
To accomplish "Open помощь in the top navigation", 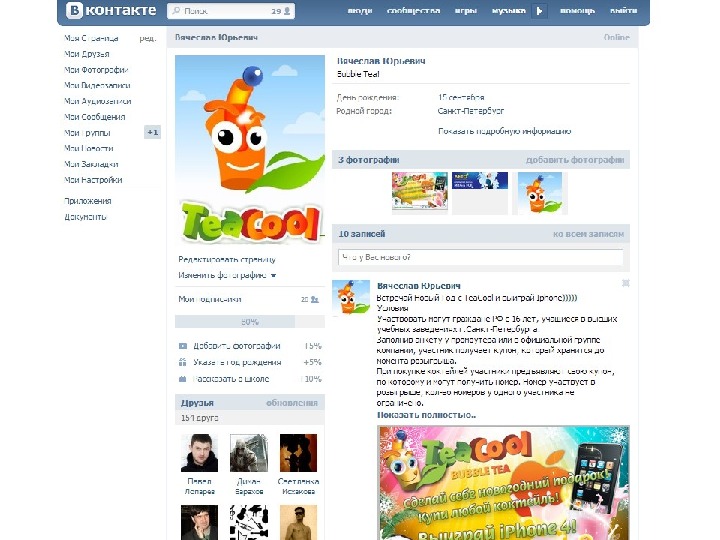I will coord(577,11).
